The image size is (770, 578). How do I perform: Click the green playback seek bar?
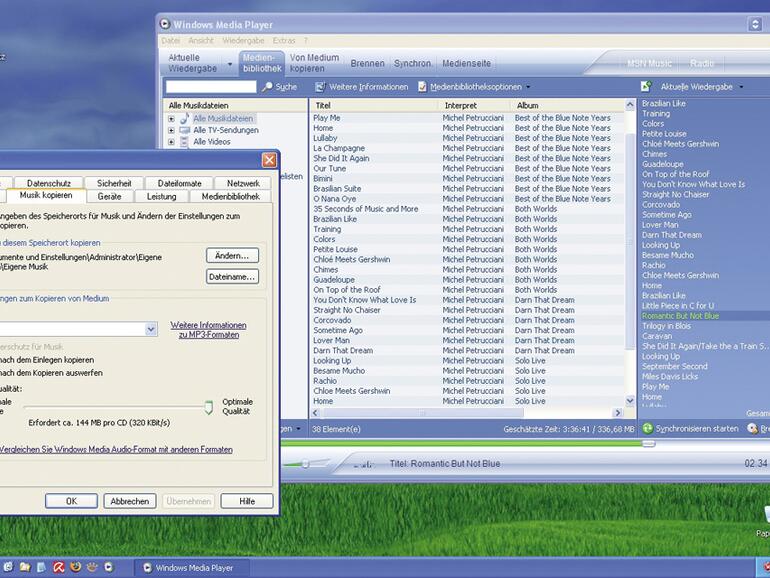point(462,443)
